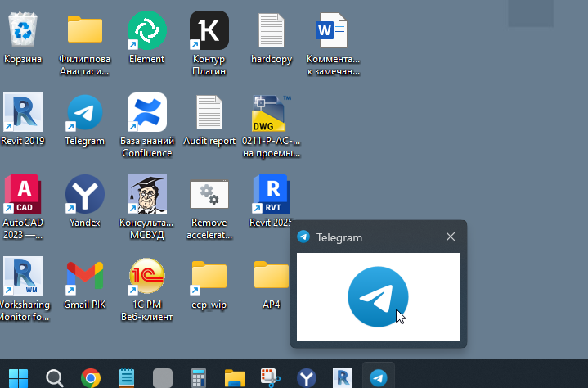Viewport: 588px width, 388px height.
Task: Open the Notepad taskbar icon
Action: [x=127, y=378]
